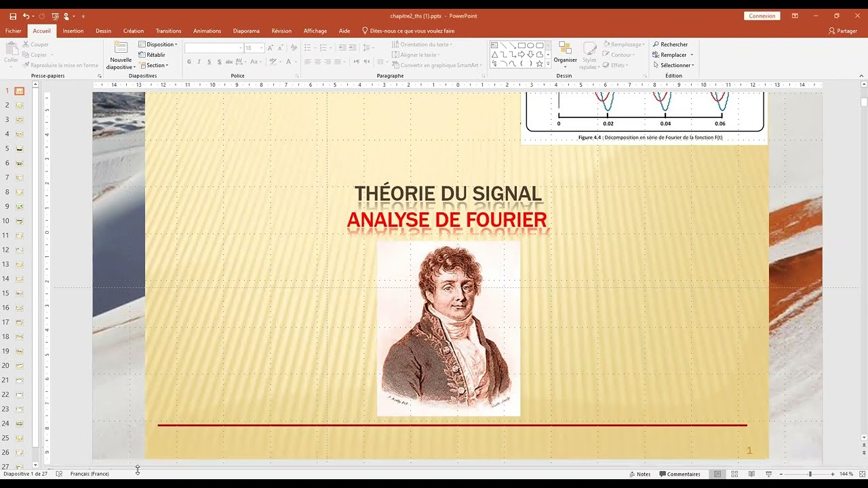Switch to reading view icon

tap(751, 474)
